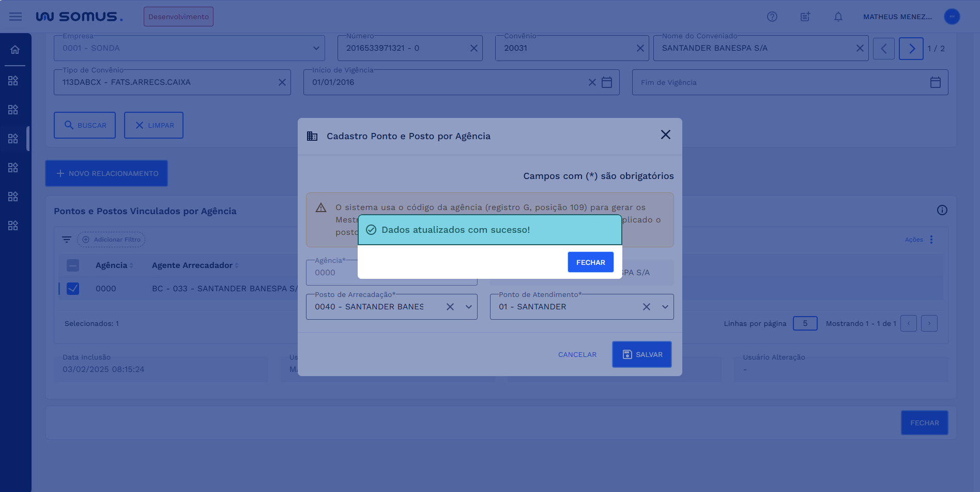Expand the Ponto de Atendimento dropdown

click(x=665, y=307)
